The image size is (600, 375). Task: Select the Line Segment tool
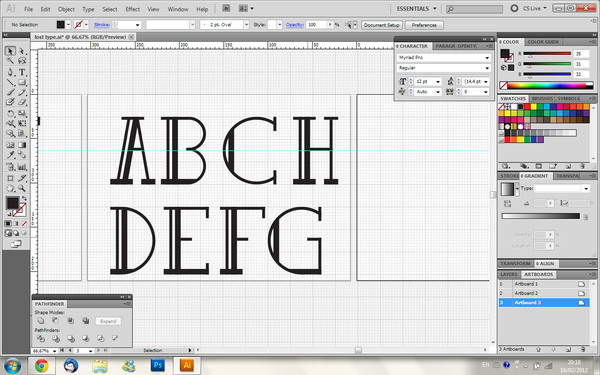(x=10, y=82)
